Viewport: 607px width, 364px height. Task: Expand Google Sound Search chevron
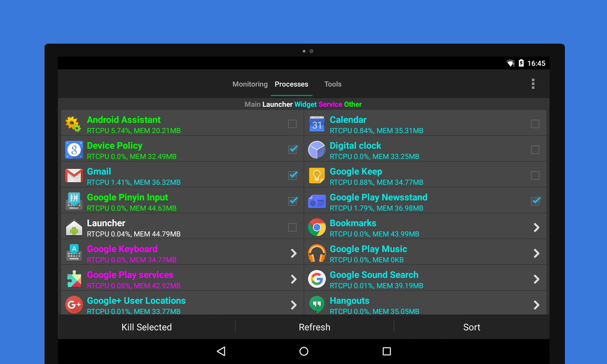coord(537,279)
